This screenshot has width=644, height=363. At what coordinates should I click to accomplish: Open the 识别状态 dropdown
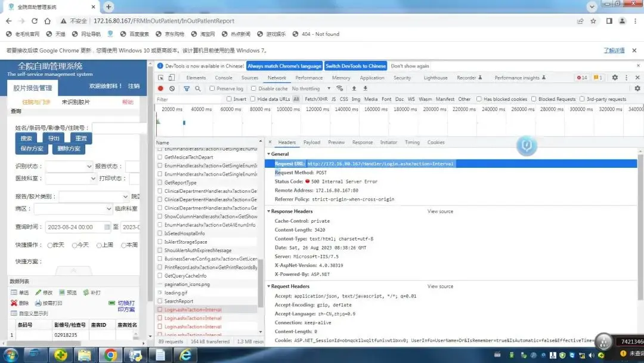[69, 166]
